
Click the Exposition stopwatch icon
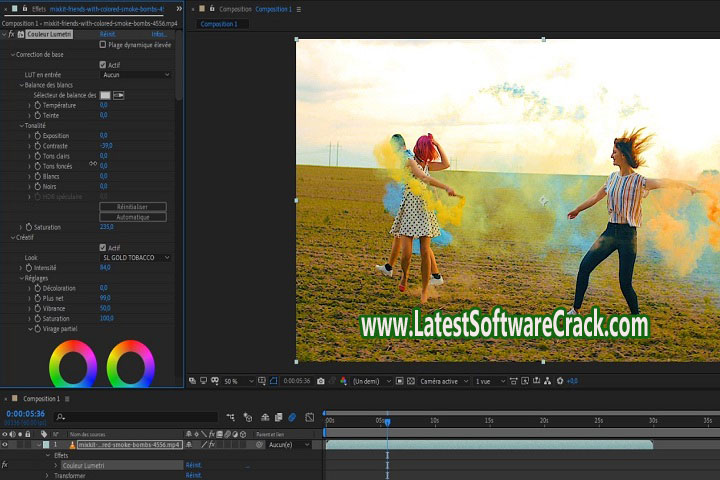[38, 136]
